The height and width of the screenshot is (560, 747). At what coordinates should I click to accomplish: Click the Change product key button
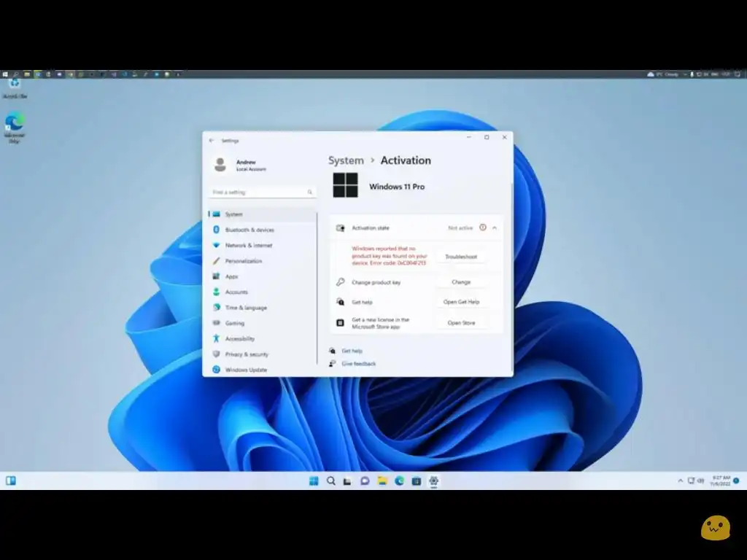(461, 282)
